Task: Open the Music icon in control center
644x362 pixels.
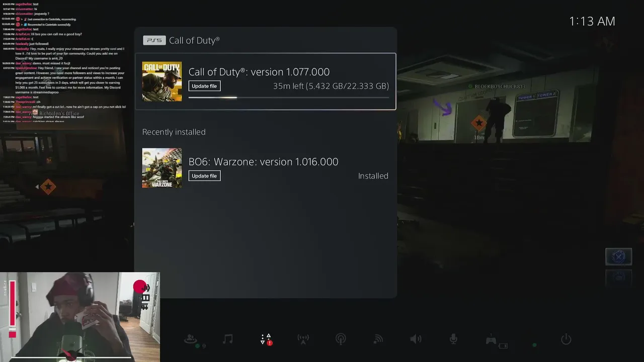Action: coord(228,339)
